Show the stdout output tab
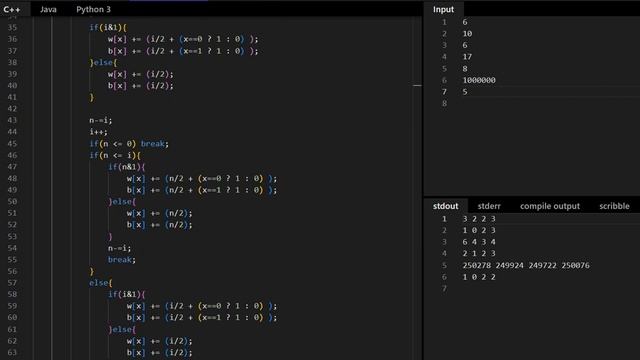 click(x=445, y=206)
